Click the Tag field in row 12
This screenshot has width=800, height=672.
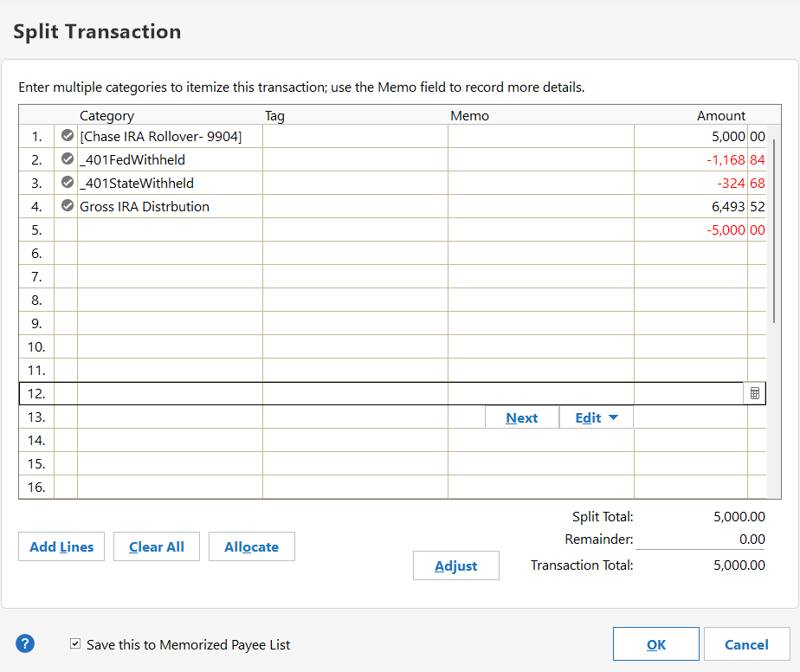(x=355, y=393)
